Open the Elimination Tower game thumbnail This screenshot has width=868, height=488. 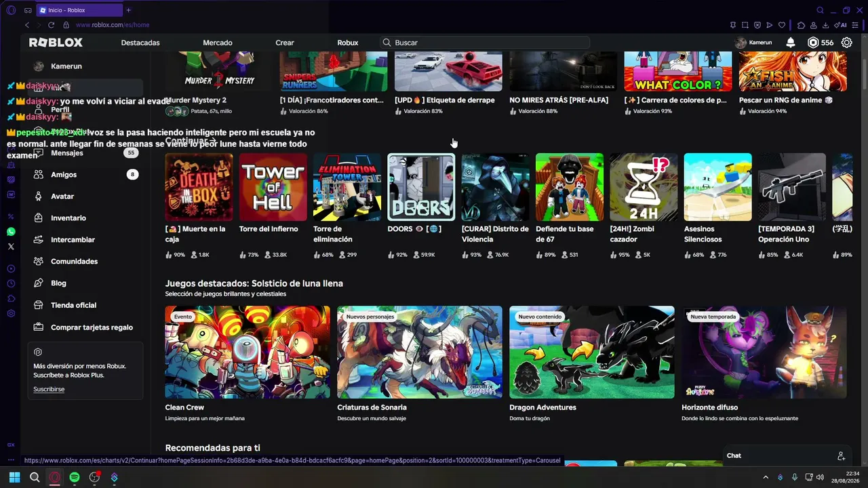(347, 187)
